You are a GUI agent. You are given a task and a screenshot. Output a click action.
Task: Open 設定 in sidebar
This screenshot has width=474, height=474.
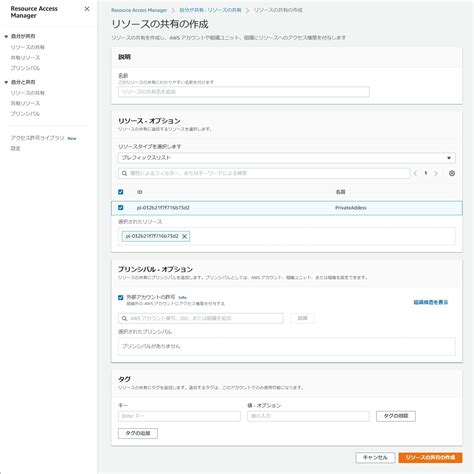click(x=15, y=148)
